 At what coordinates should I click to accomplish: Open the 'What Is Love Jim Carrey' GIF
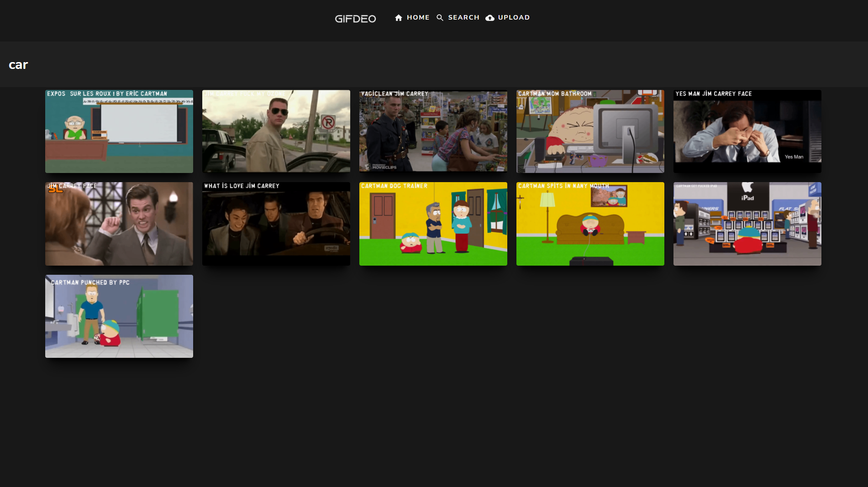coord(276,224)
